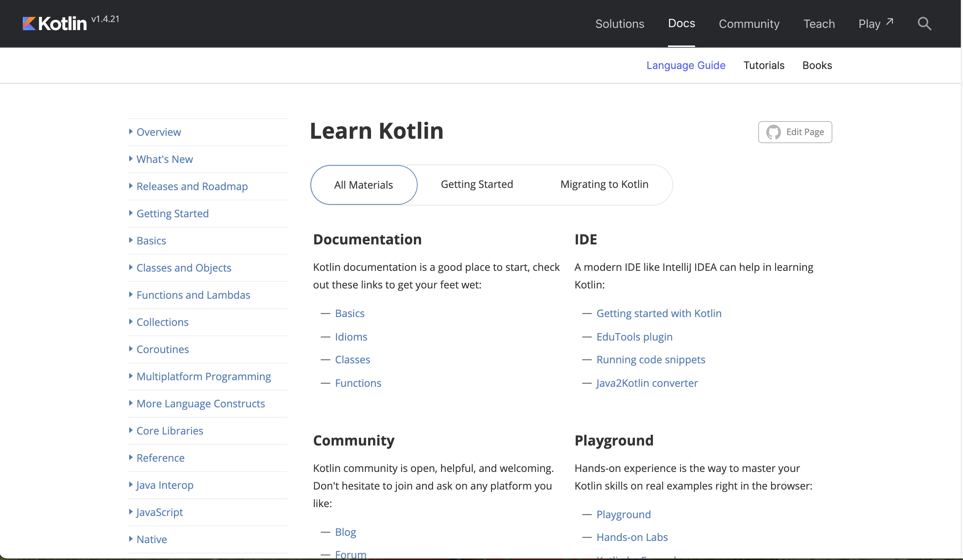Open the Playground link
This screenshot has height=560, width=963.
(x=623, y=514)
